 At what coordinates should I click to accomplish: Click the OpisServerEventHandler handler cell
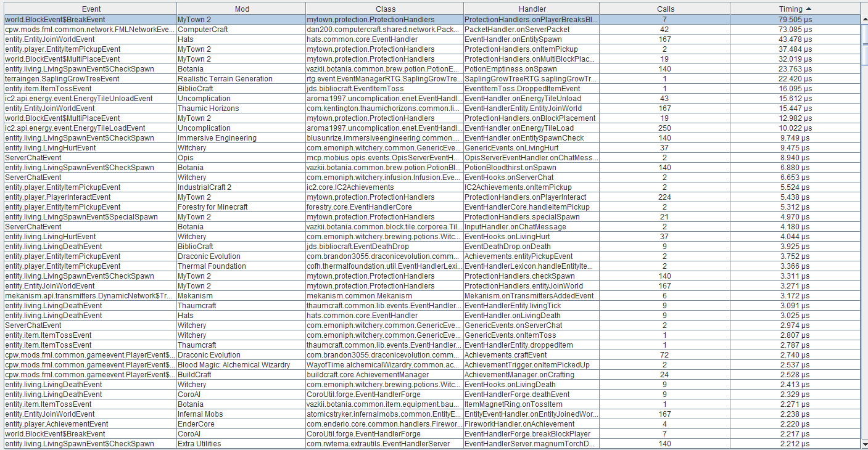tap(531, 158)
